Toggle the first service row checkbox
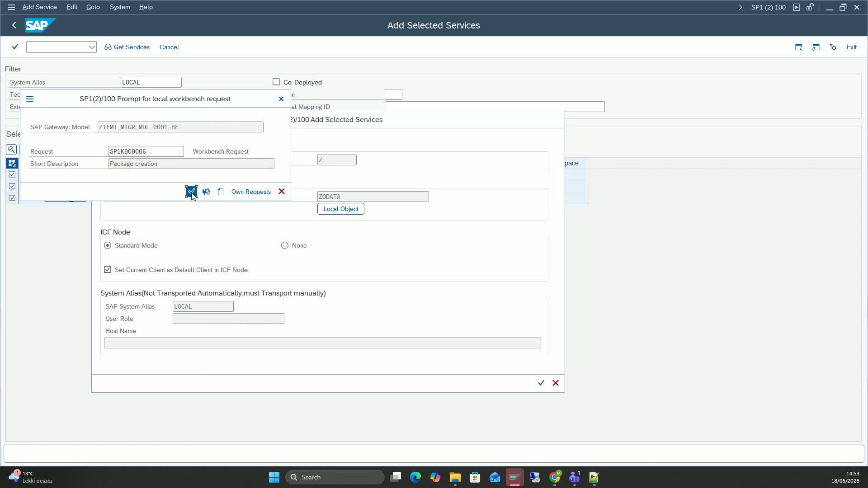 click(x=12, y=174)
